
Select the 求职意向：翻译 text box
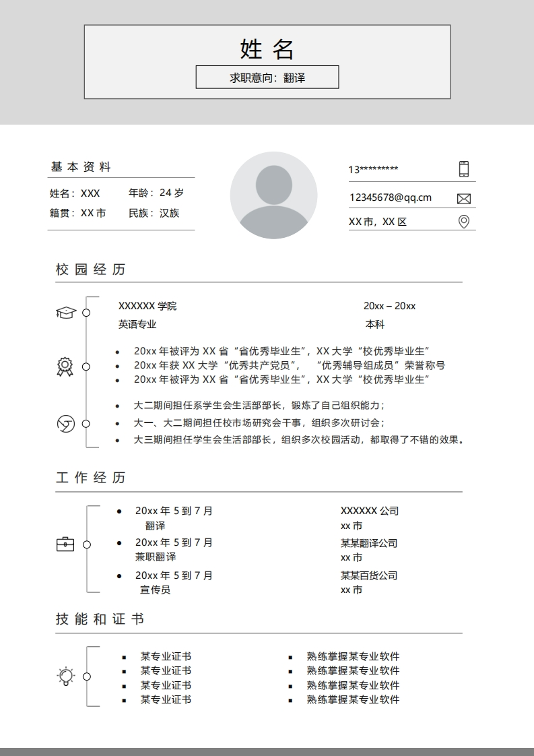click(267, 77)
